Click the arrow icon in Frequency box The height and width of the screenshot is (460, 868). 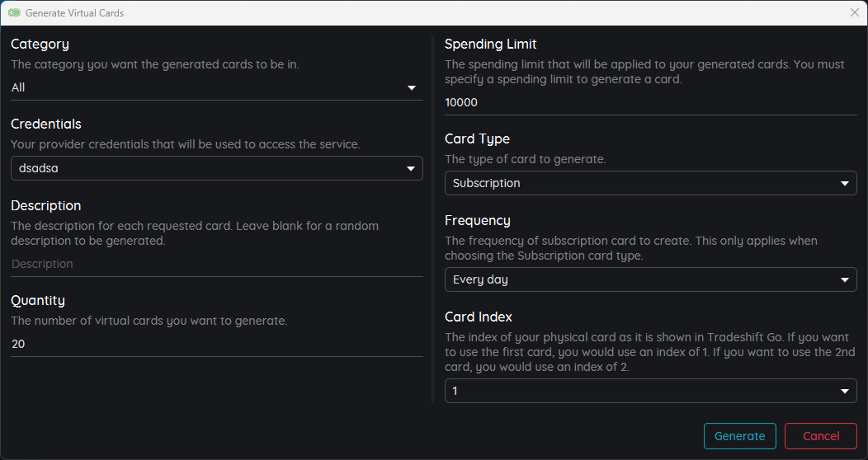(x=845, y=280)
